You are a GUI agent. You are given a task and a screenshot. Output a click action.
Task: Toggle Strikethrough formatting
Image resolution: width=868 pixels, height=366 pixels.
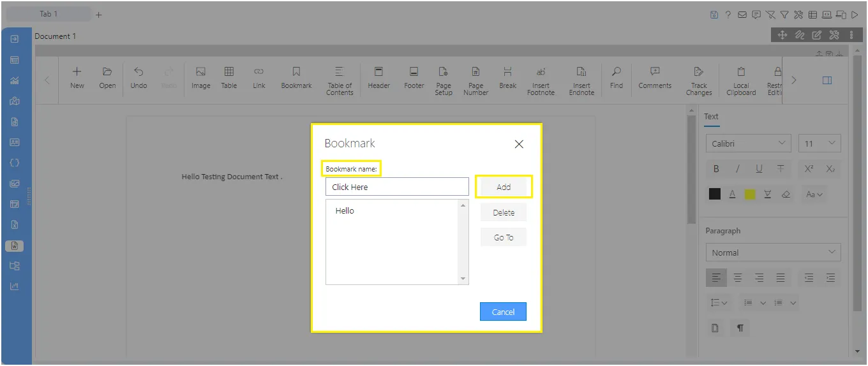pyautogui.click(x=781, y=169)
